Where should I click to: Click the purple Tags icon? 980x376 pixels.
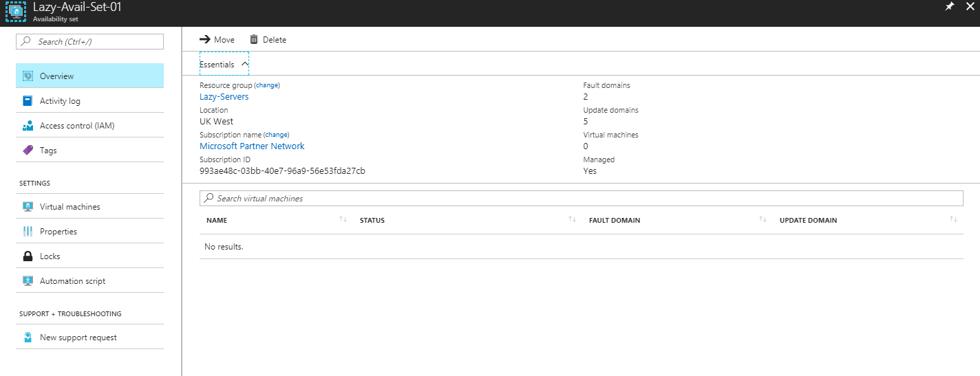click(x=28, y=151)
